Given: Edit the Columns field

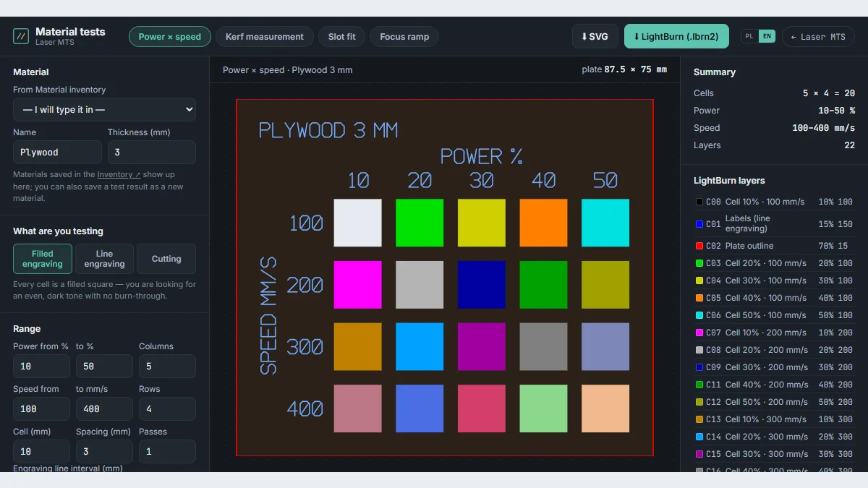Looking at the screenshot, I should [167, 366].
